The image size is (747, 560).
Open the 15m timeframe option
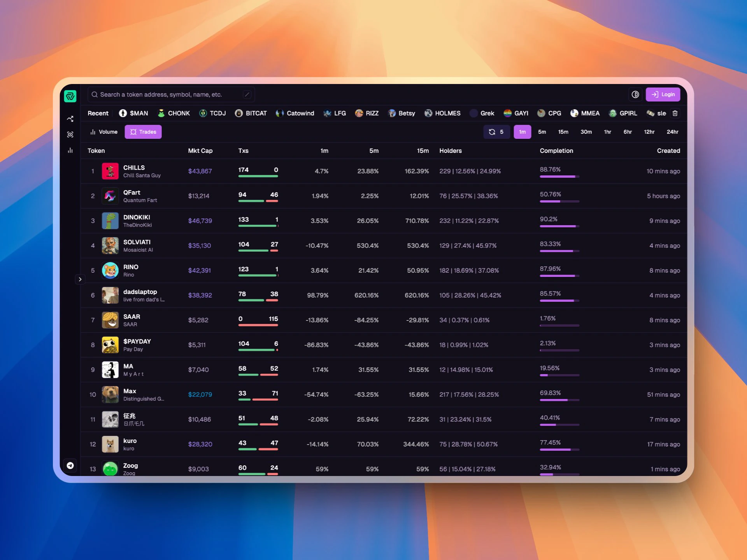pos(563,132)
